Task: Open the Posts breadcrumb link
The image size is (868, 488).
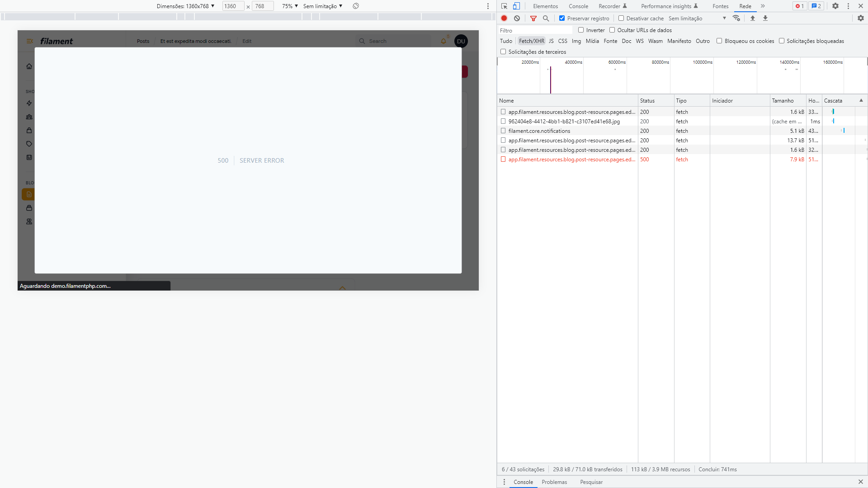Action: click(x=142, y=41)
